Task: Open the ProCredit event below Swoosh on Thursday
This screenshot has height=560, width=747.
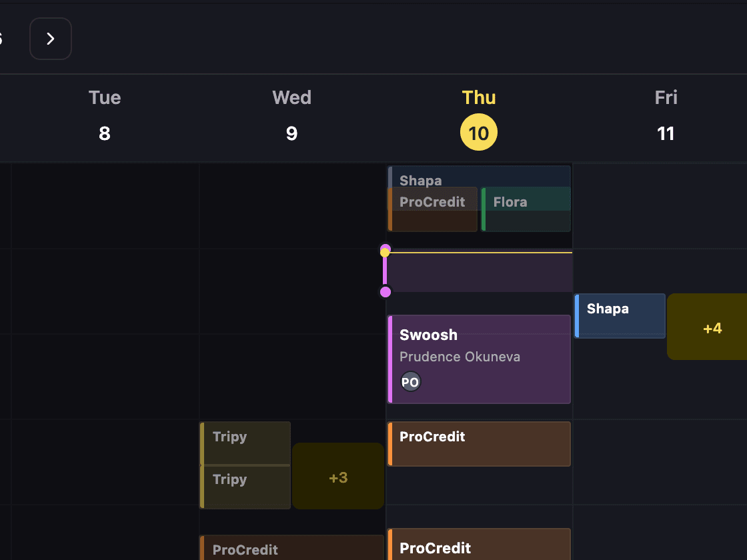Action: tap(479, 444)
